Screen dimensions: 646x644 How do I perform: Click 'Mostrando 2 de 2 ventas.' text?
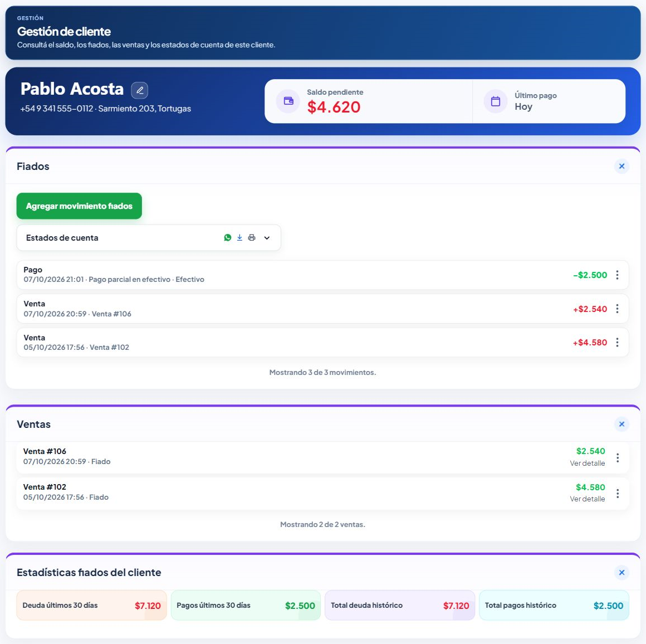(x=322, y=525)
